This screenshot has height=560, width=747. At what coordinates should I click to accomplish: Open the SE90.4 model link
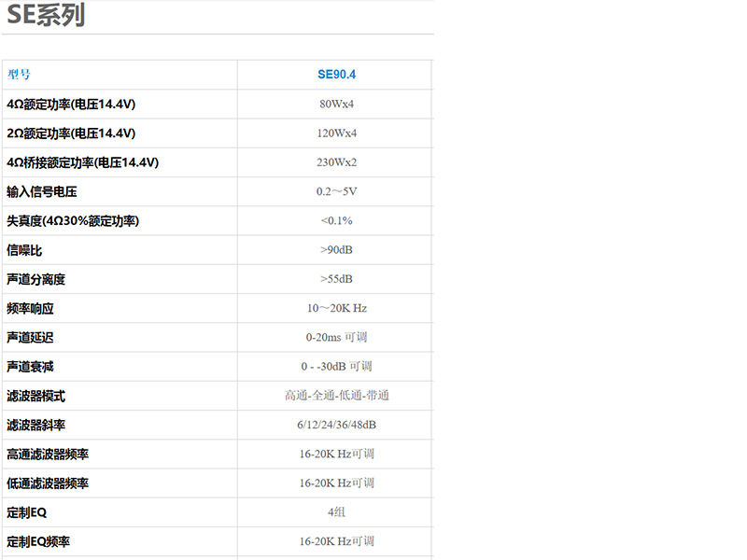point(336,75)
